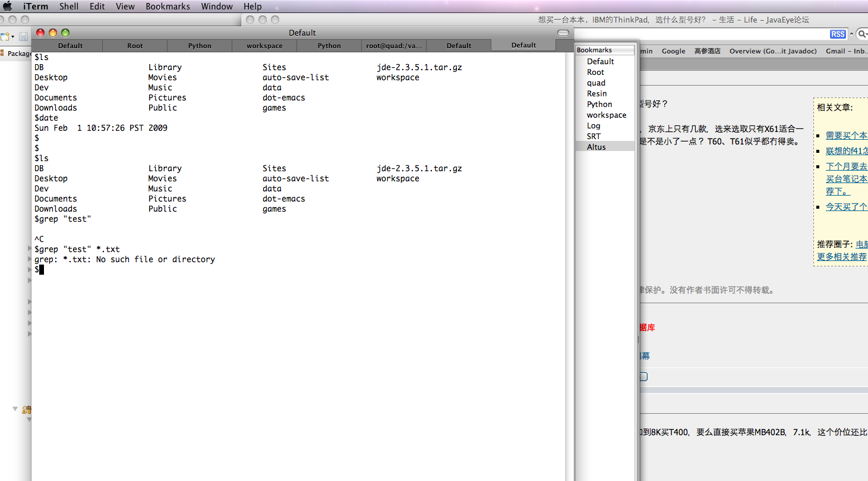Follow the 更多相关推荐 link
This screenshot has width=868, height=481.
tap(842, 257)
